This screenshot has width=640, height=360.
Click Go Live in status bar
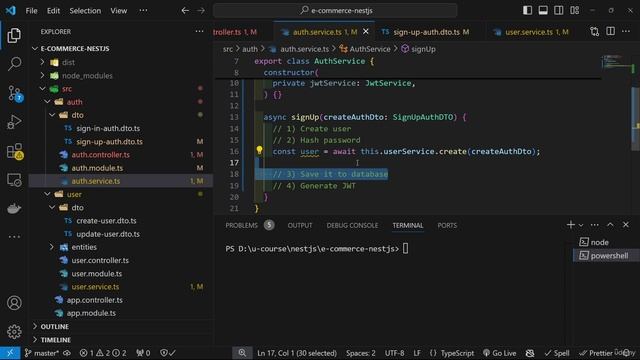[499, 353]
